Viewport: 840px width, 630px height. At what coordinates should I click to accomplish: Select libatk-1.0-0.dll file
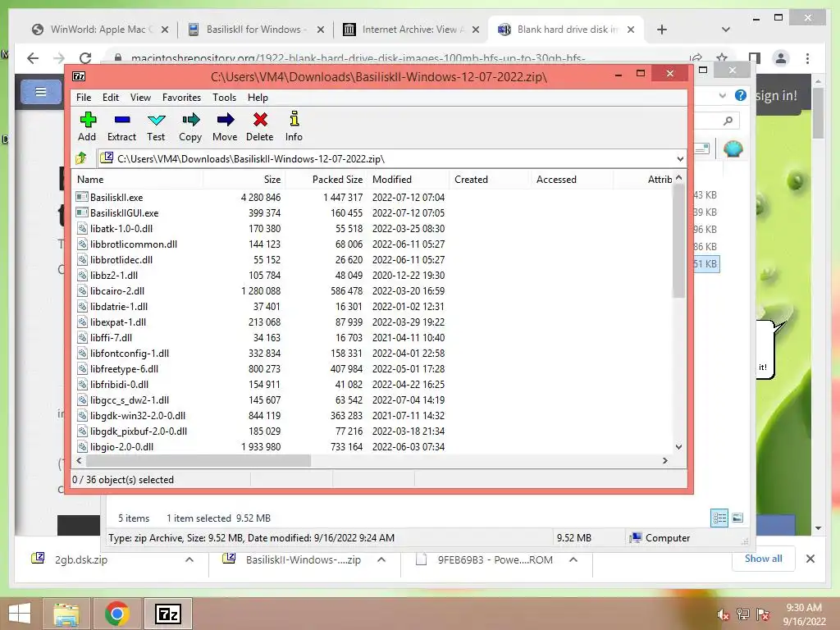click(x=121, y=228)
